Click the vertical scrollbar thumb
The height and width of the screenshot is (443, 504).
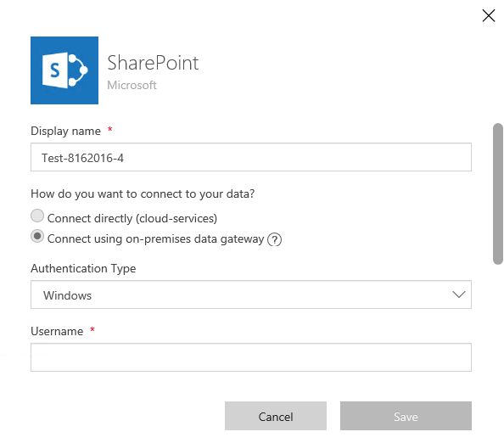[x=498, y=193]
